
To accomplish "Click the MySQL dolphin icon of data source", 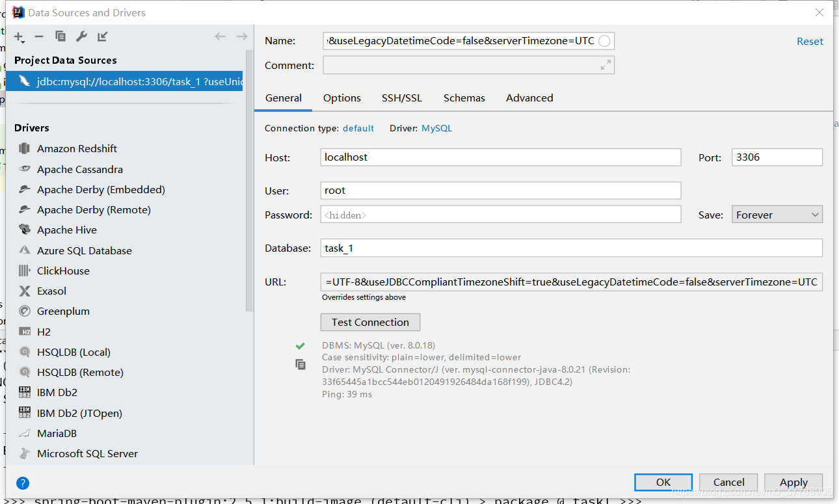I will tap(25, 81).
